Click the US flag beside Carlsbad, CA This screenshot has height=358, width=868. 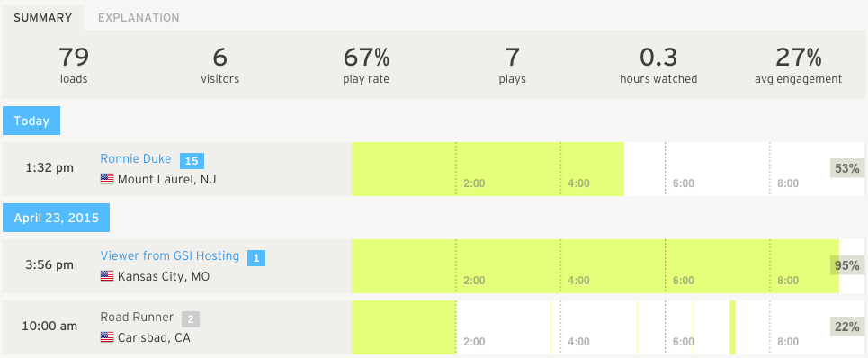tap(107, 337)
